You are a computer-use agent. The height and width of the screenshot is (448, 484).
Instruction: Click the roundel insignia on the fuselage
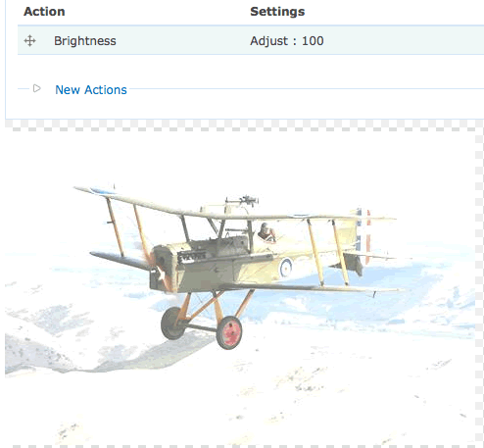click(x=286, y=268)
